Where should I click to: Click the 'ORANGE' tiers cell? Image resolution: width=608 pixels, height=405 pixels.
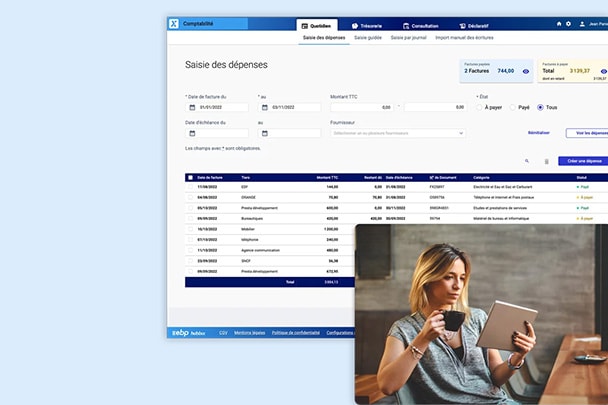[x=249, y=197]
